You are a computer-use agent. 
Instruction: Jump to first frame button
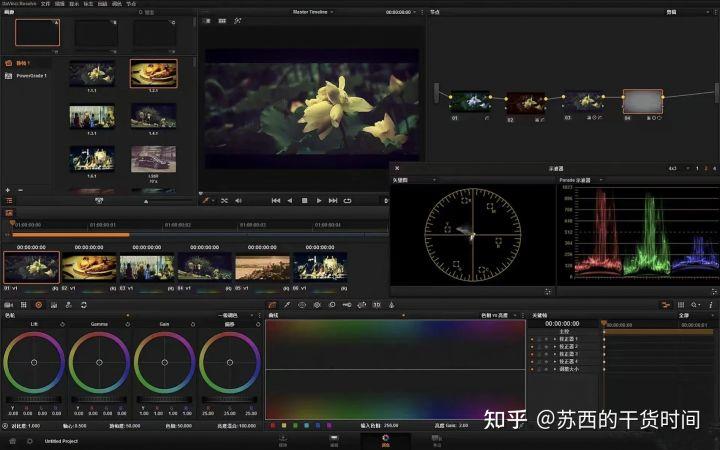(x=276, y=201)
